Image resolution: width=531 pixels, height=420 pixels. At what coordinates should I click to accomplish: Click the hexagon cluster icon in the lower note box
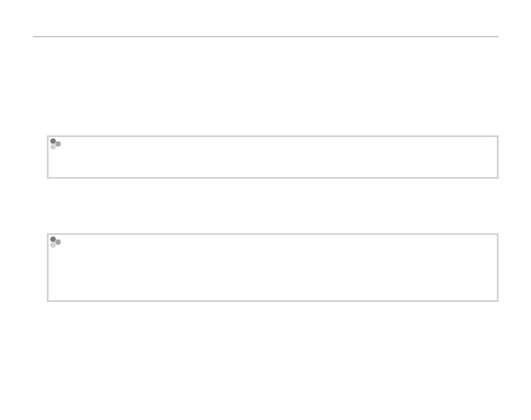click(55, 242)
